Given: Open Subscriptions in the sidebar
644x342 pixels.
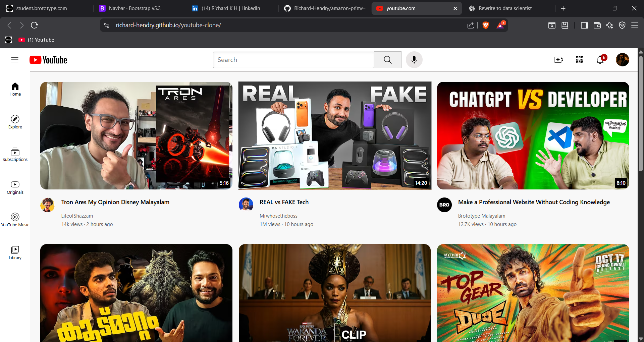Looking at the screenshot, I should [x=15, y=155].
